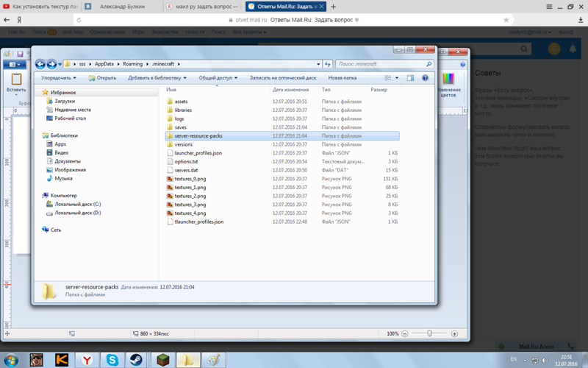The image size is (588, 368).
Task: Select the textures_0.png file
Action: (x=190, y=179)
